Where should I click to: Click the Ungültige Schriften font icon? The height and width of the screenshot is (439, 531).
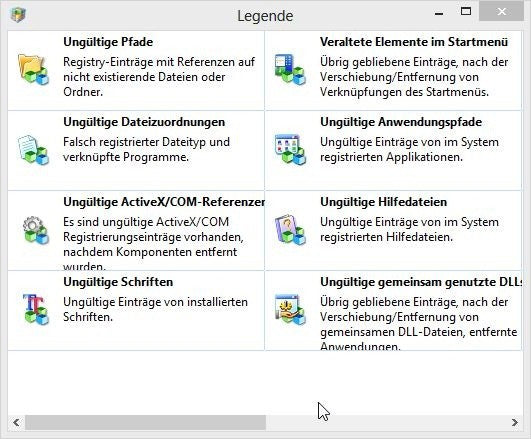click(x=35, y=309)
